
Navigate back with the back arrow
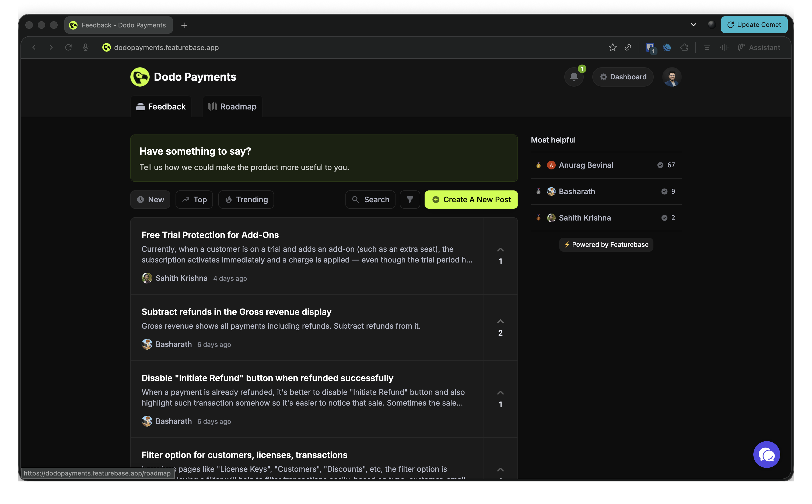point(34,47)
